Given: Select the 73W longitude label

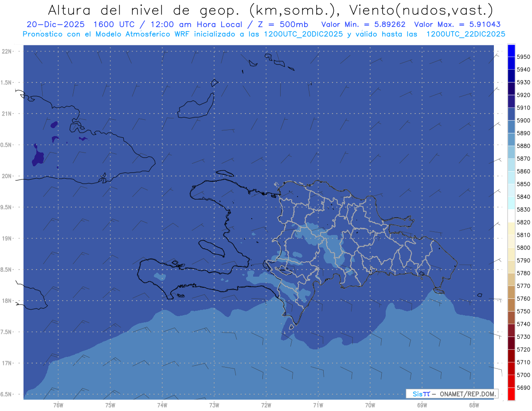Looking at the screenshot, I should coord(214,405).
